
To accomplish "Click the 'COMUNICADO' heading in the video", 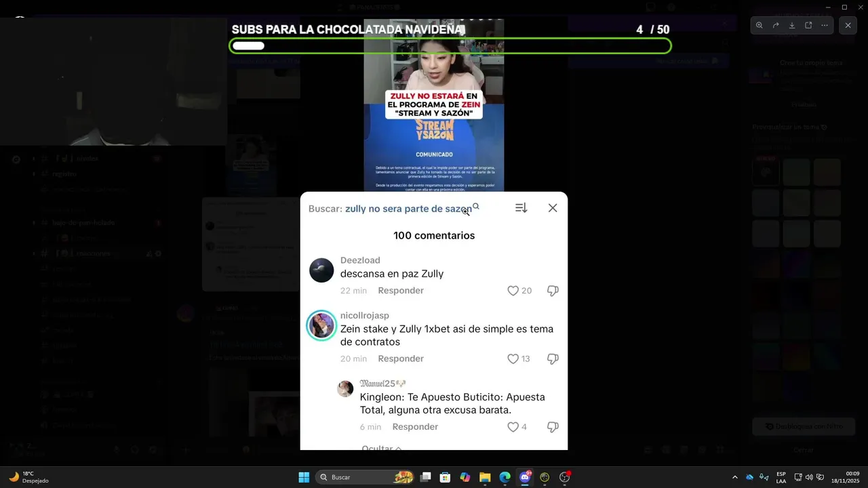I will coord(434,154).
